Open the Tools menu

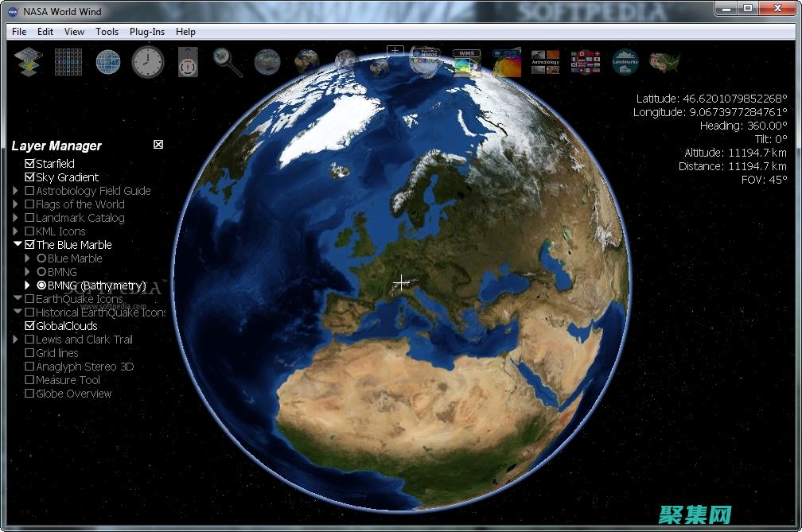(x=107, y=32)
